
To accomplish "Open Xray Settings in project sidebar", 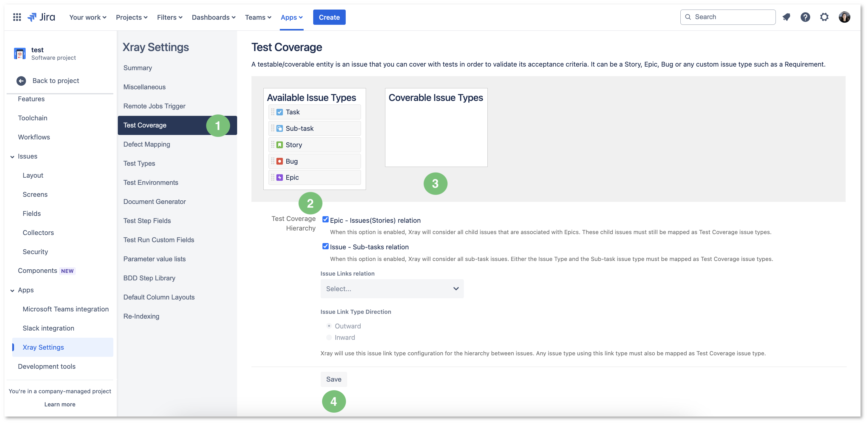I will [x=63, y=347].
